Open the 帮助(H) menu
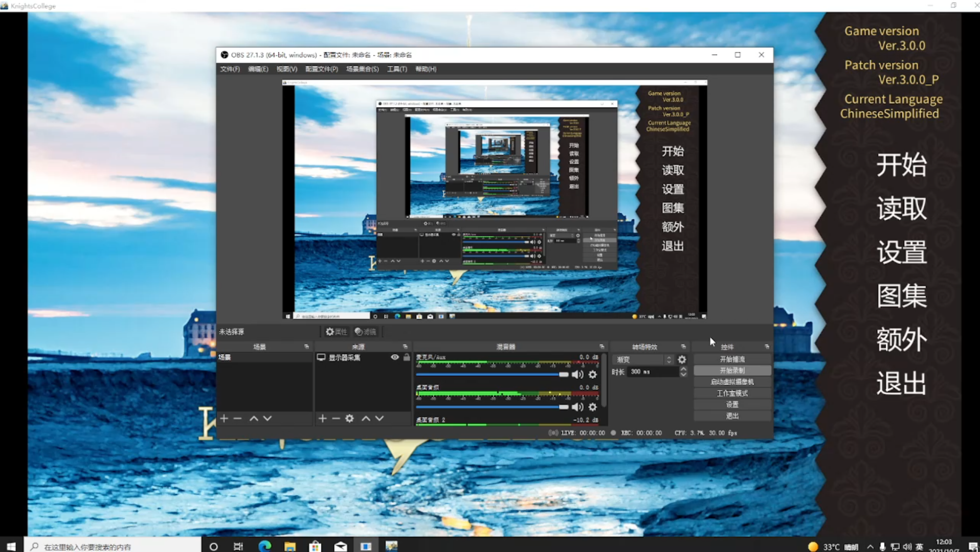 [x=426, y=69]
